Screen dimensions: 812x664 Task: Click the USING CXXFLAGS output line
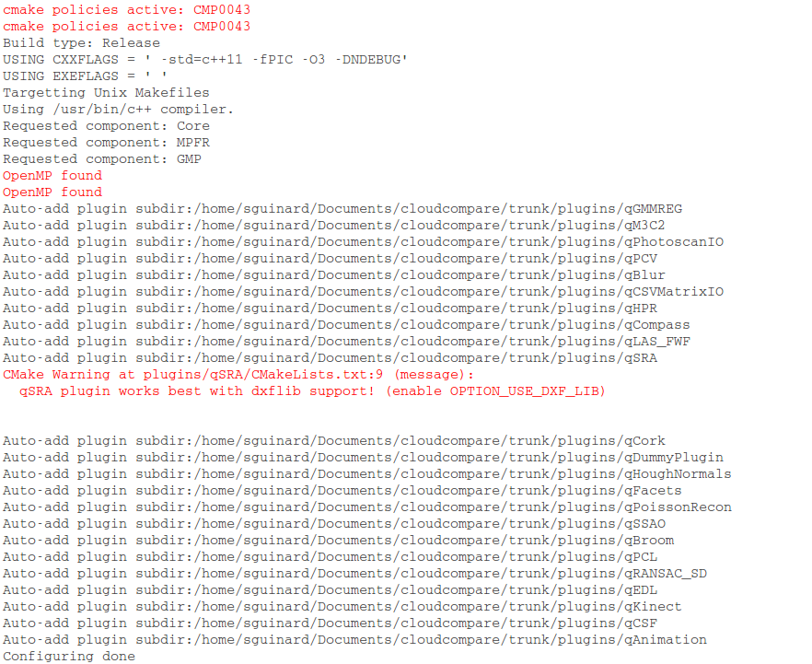click(205, 60)
